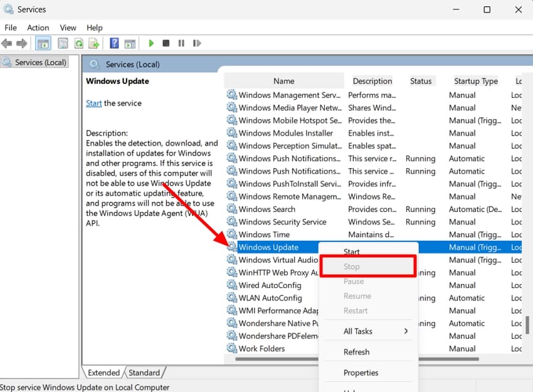
Task: Click gear icon beside Windows Time
Action: click(x=232, y=234)
